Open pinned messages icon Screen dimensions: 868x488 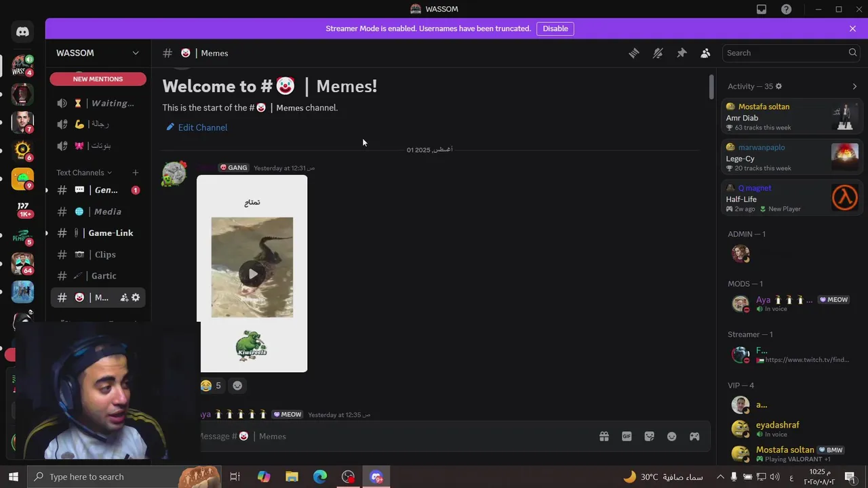click(x=682, y=53)
